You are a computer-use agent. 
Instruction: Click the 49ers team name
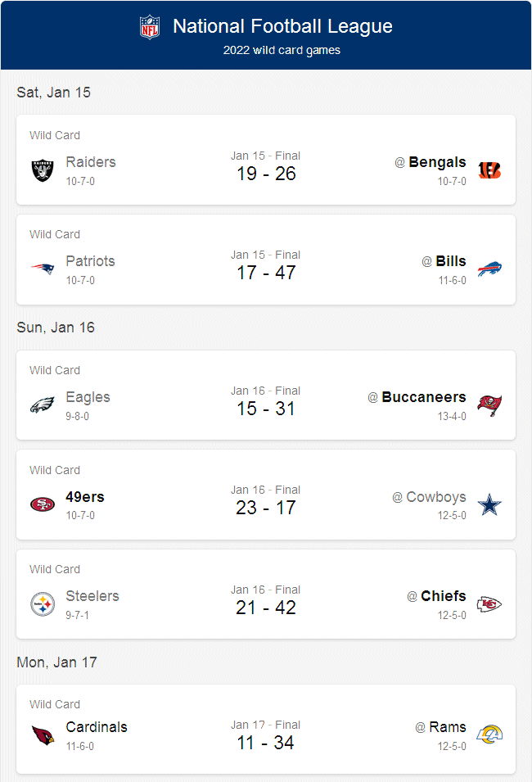pyautogui.click(x=84, y=497)
